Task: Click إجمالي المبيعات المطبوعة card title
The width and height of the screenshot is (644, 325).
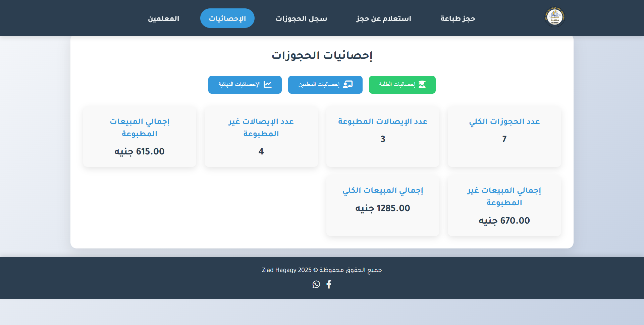Action: click(140, 128)
